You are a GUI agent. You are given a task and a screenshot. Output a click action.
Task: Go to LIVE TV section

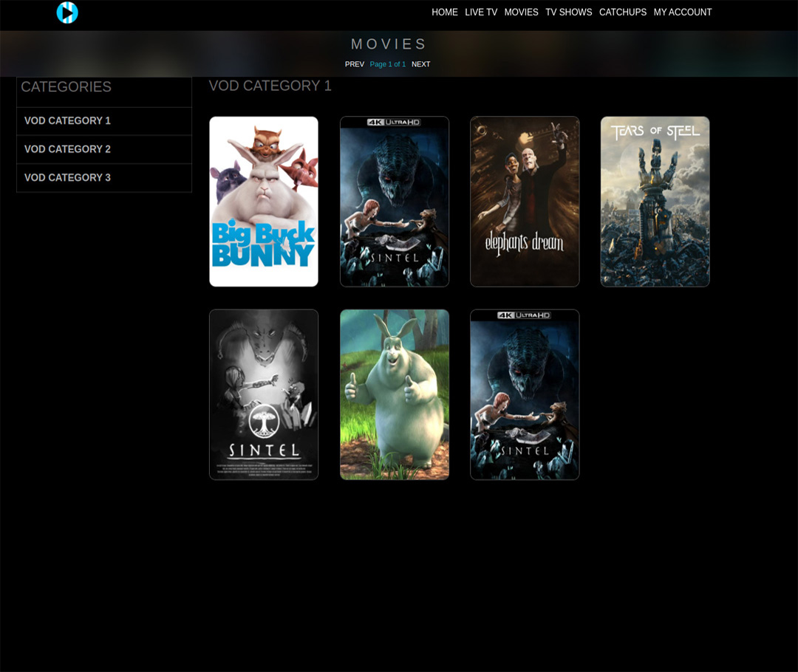coord(481,13)
